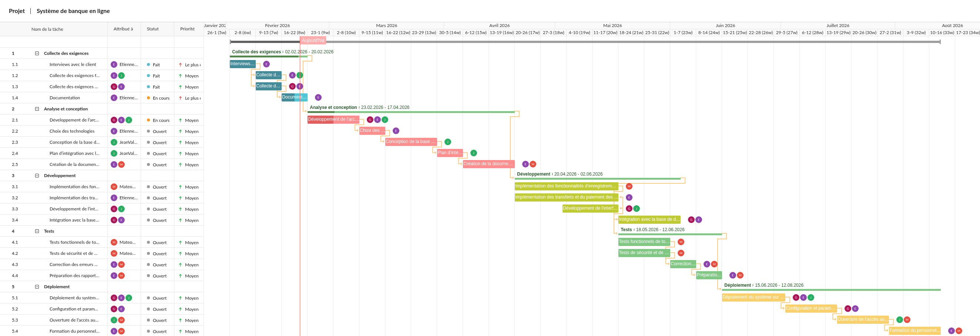Click JeanVal avatar in row 2.3
Viewport: 980px width, 336px height.
tap(114, 143)
